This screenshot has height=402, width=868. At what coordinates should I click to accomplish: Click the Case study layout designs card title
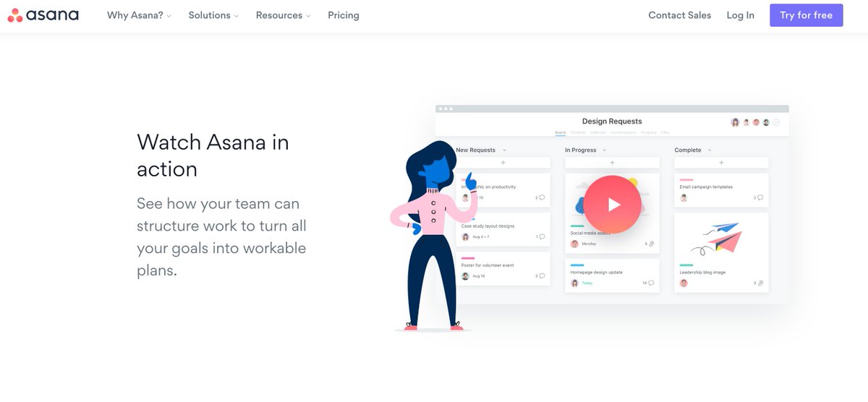click(488, 226)
